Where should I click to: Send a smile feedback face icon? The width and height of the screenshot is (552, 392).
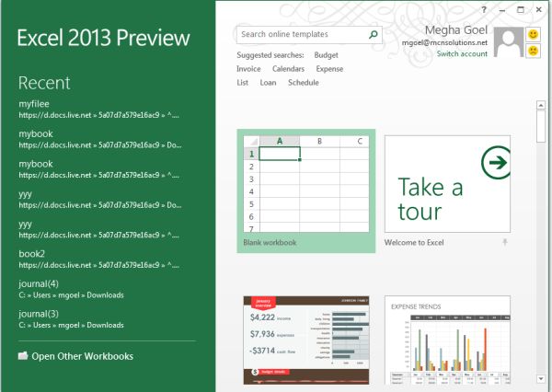pyautogui.click(x=534, y=35)
